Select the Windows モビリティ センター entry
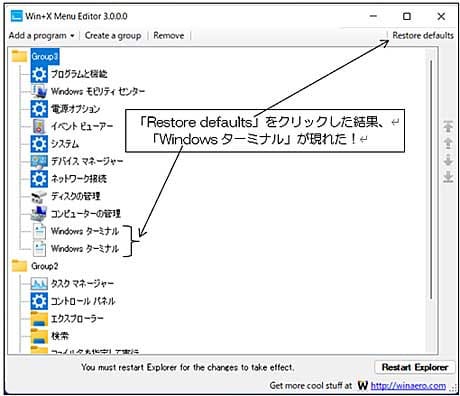Screen dimensions: 460x396 [98, 91]
